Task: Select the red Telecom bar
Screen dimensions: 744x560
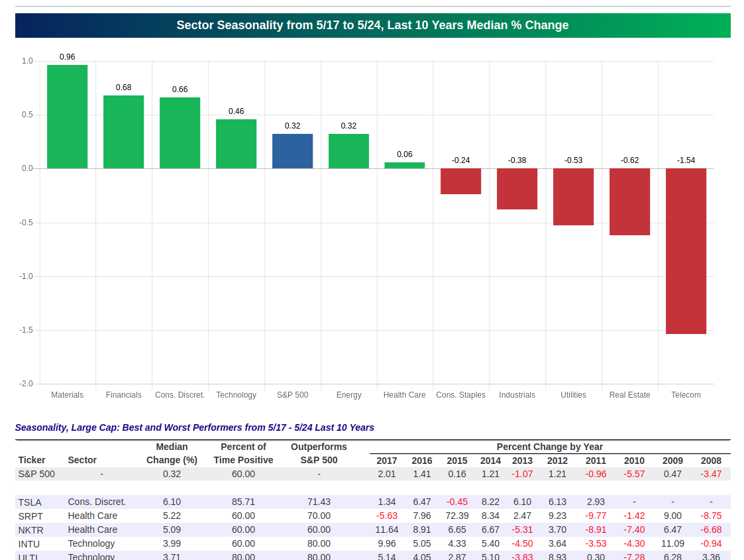Action: (686, 251)
